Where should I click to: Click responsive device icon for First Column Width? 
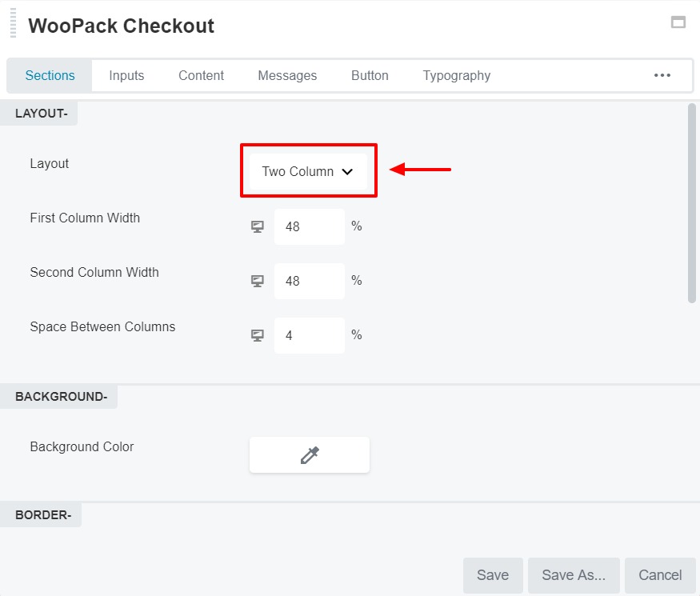(x=257, y=226)
